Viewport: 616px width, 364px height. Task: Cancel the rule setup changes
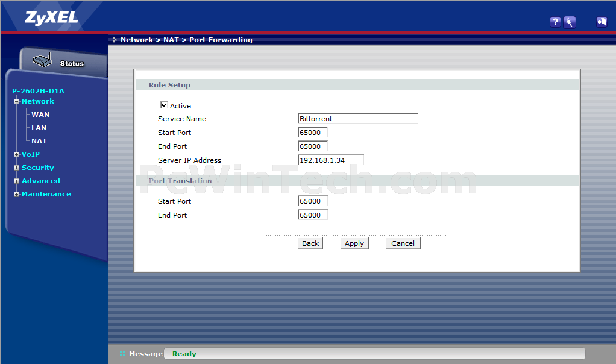point(403,243)
